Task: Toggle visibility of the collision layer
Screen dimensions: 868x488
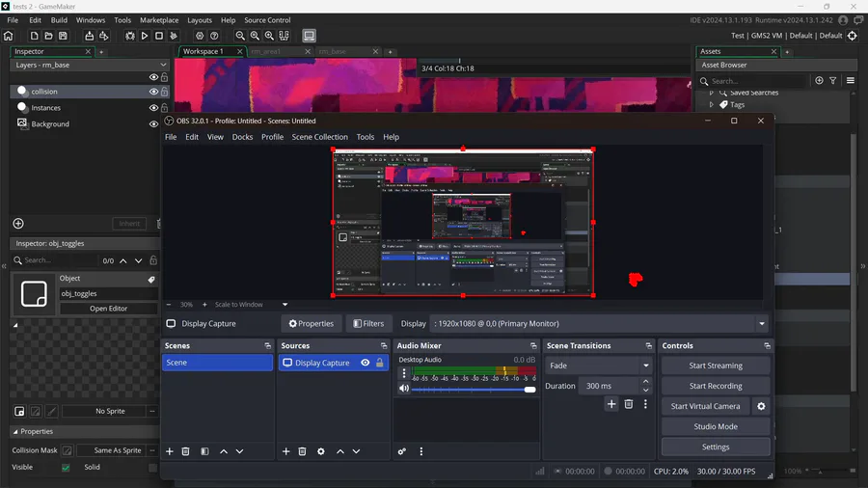Action: click(x=152, y=92)
